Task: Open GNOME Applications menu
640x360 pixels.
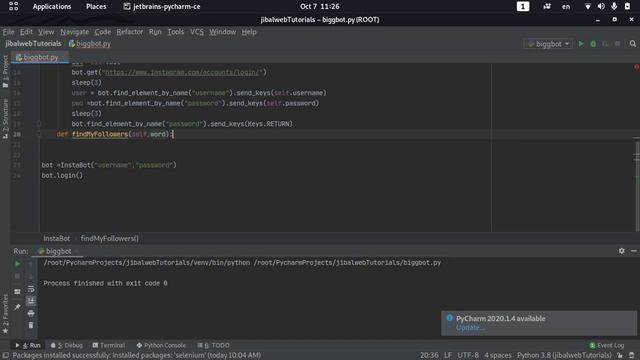Action: 52,7
